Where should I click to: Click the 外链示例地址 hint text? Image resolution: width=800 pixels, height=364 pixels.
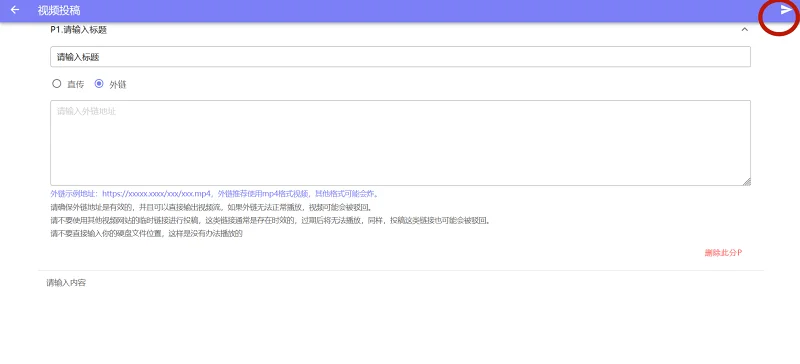click(x=214, y=194)
